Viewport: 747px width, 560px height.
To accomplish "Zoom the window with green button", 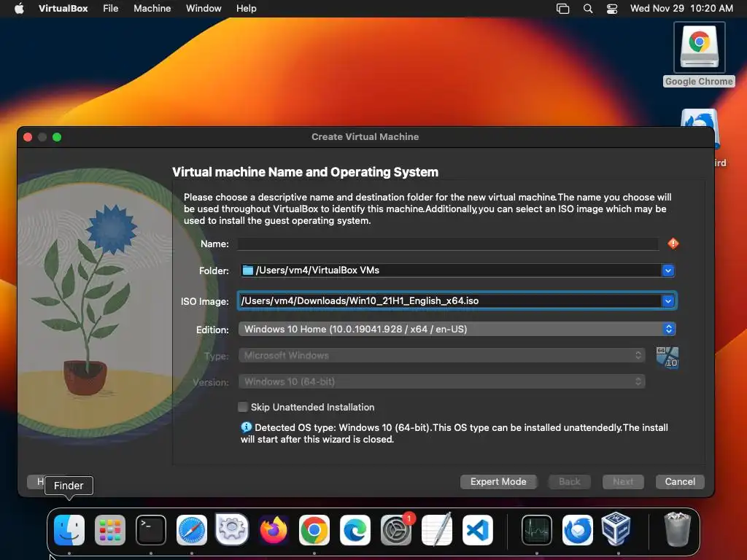I will [57, 137].
